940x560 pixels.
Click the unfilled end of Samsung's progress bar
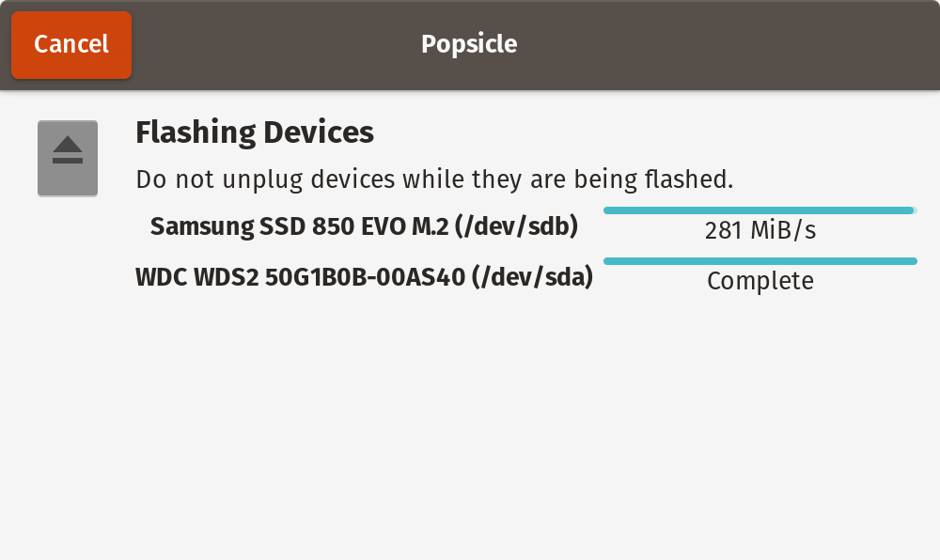tap(915, 210)
